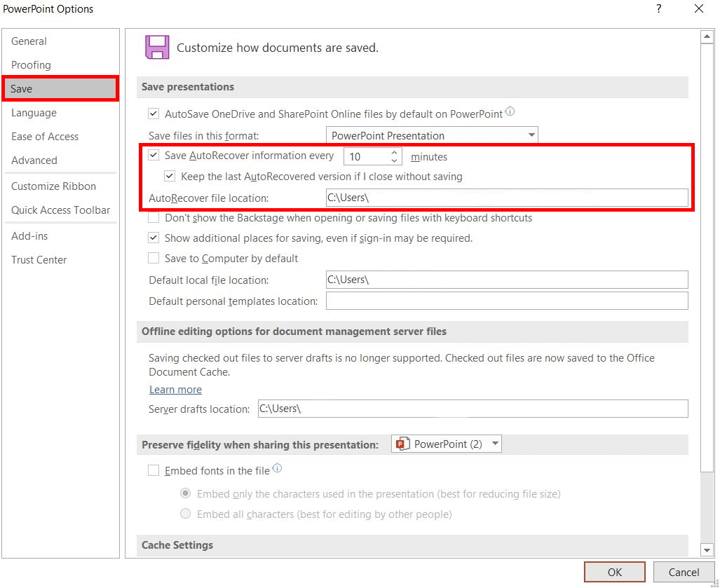
Task: Click the purple save disk icon
Action: point(157,48)
